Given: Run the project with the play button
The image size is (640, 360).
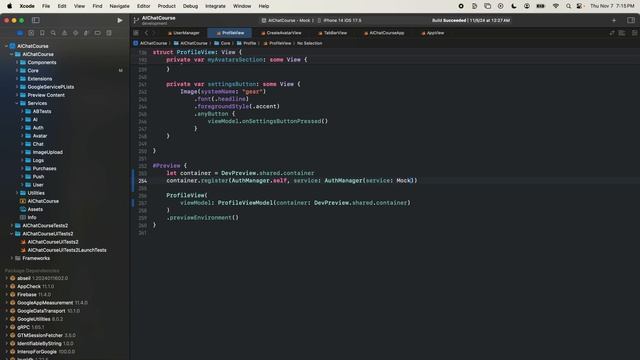Looking at the screenshot, I should [120, 20].
